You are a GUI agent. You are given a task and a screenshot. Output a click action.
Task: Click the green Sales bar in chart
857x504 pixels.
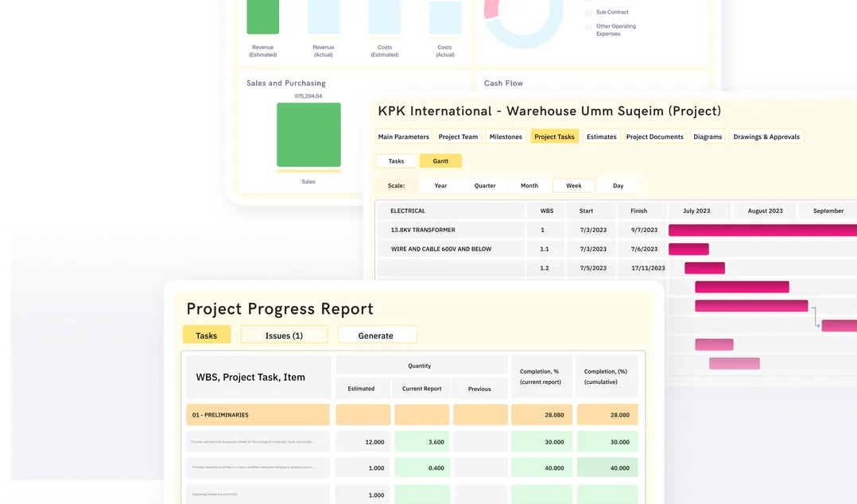308,135
